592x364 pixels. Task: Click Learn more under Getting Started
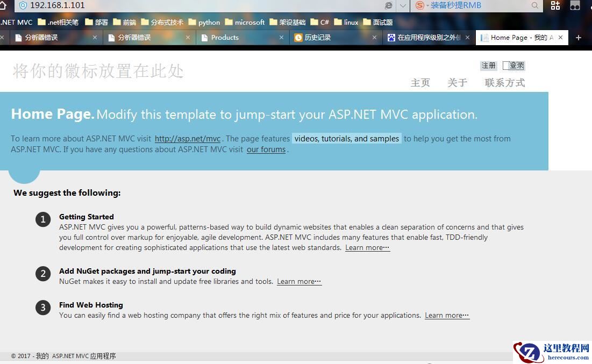pyautogui.click(x=367, y=248)
